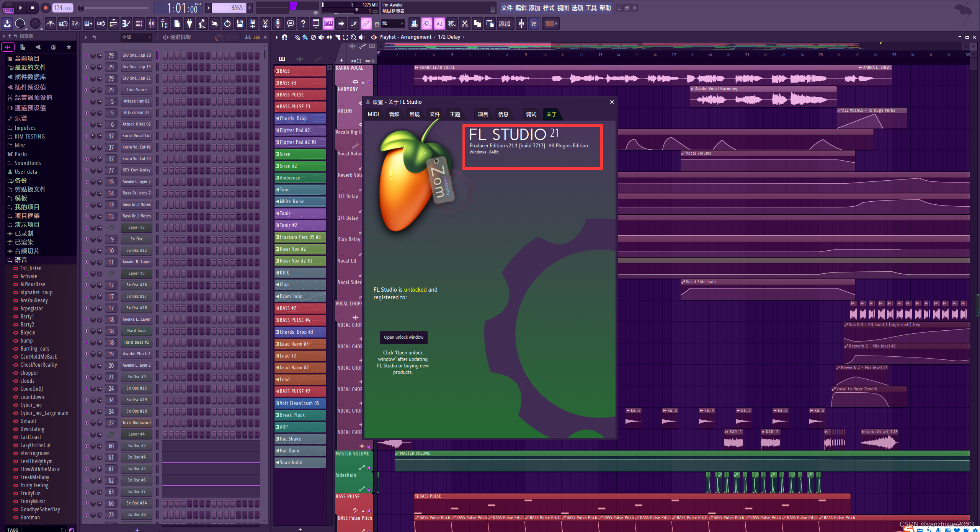Click the microphone one-click recording icon

click(278, 24)
